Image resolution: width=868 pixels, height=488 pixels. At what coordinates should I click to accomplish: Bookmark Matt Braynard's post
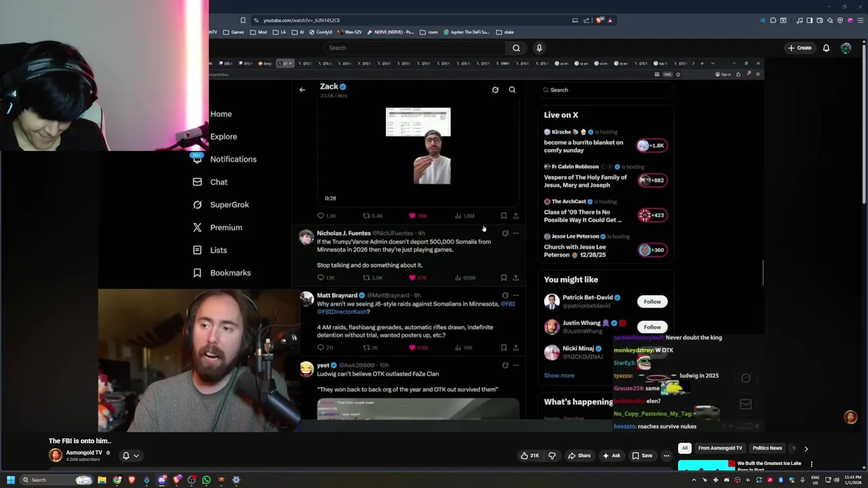pos(503,348)
